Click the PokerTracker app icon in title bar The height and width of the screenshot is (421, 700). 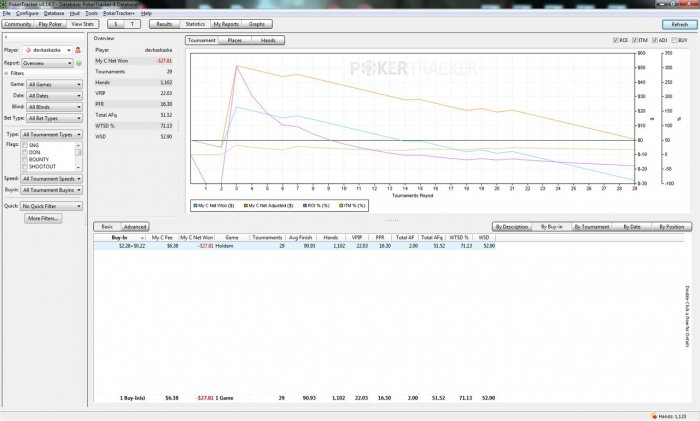5,3
